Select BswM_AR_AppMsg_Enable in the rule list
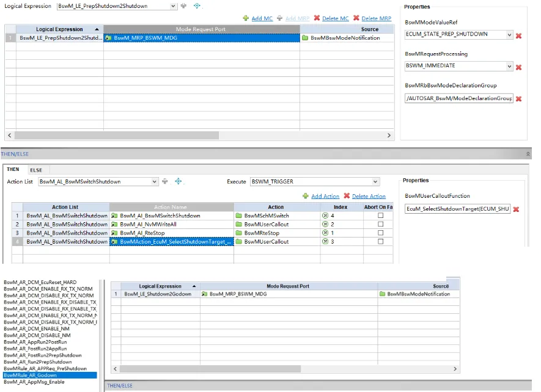 point(34,382)
